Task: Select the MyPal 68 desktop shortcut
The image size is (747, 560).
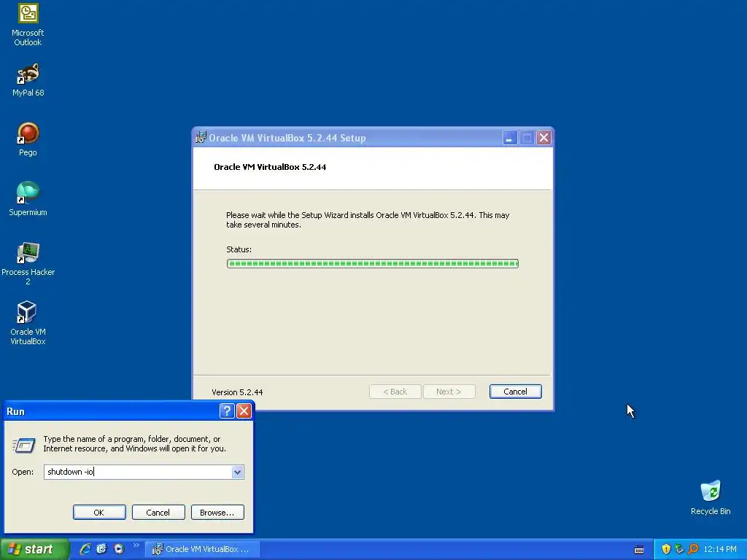Action: [x=28, y=80]
